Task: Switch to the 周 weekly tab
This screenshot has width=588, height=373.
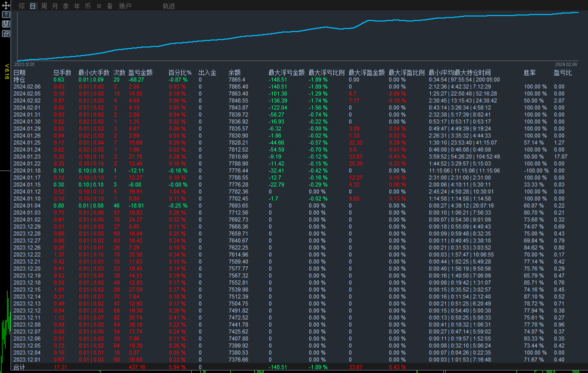Action: pos(44,6)
